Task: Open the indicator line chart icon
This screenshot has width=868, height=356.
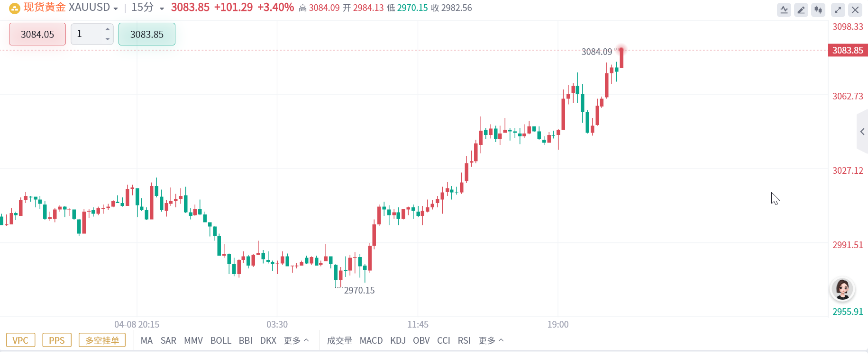Action: point(784,10)
